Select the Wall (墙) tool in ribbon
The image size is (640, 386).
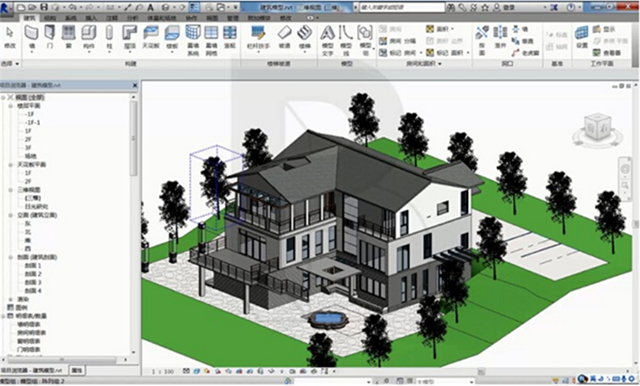[31, 37]
